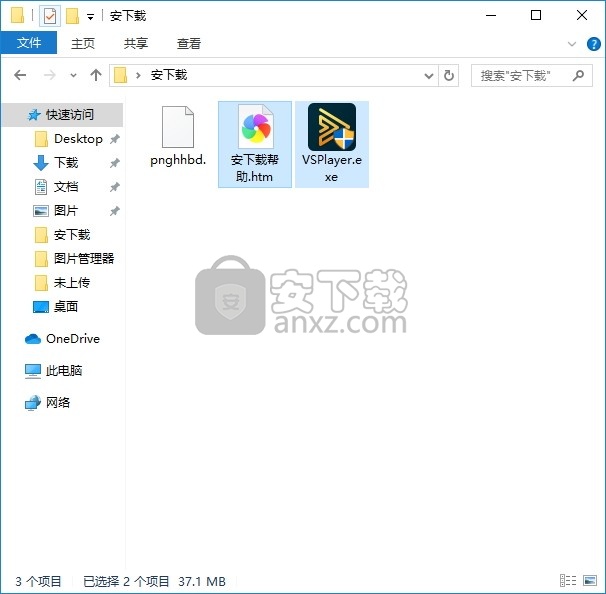606x594 pixels.
Task: Select 快速访问 in navigation pane
Action: [x=63, y=115]
